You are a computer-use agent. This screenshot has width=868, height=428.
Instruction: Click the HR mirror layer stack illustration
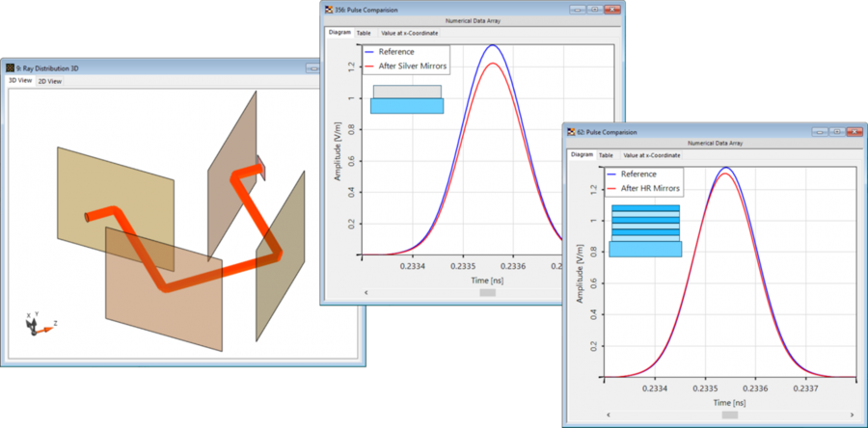point(645,230)
